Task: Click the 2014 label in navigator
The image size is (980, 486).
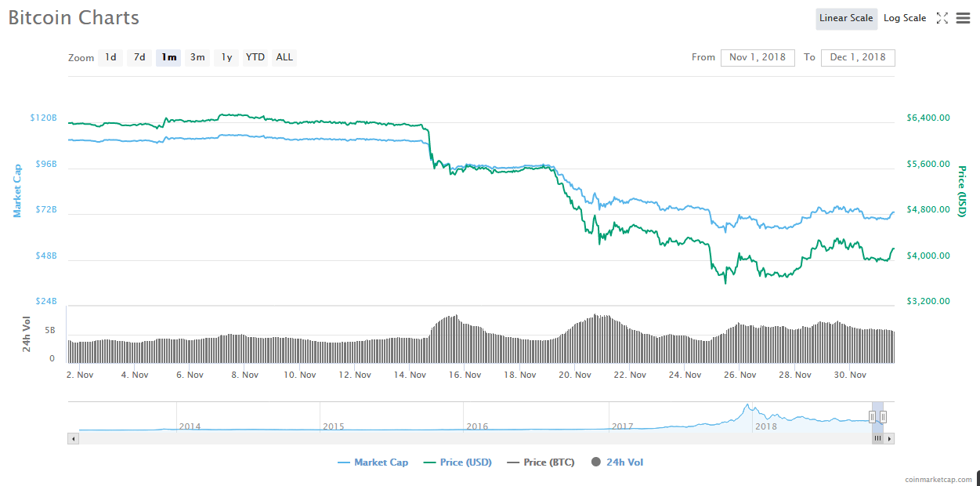Action: tap(190, 426)
